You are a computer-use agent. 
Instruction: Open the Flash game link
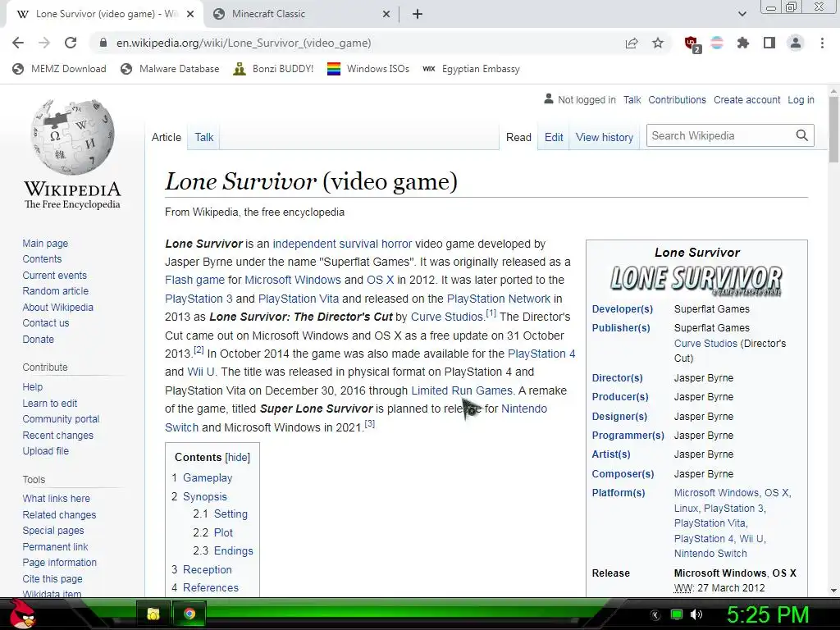(194, 281)
